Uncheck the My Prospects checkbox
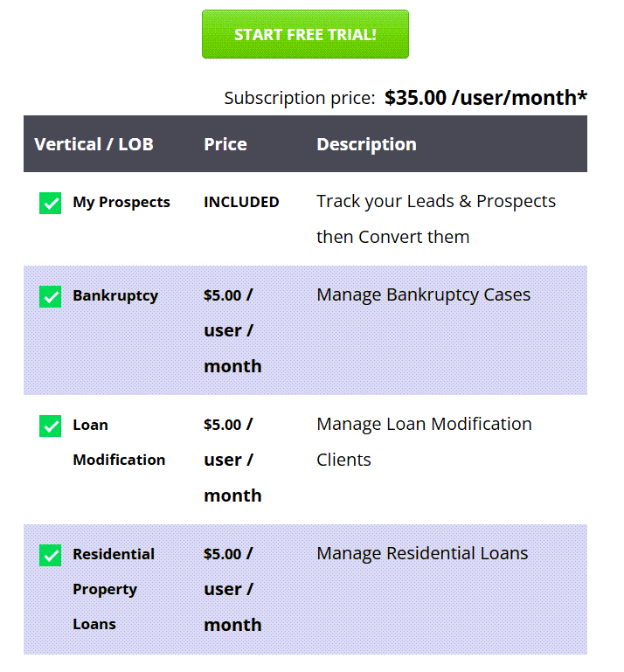624x672 pixels. click(51, 203)
